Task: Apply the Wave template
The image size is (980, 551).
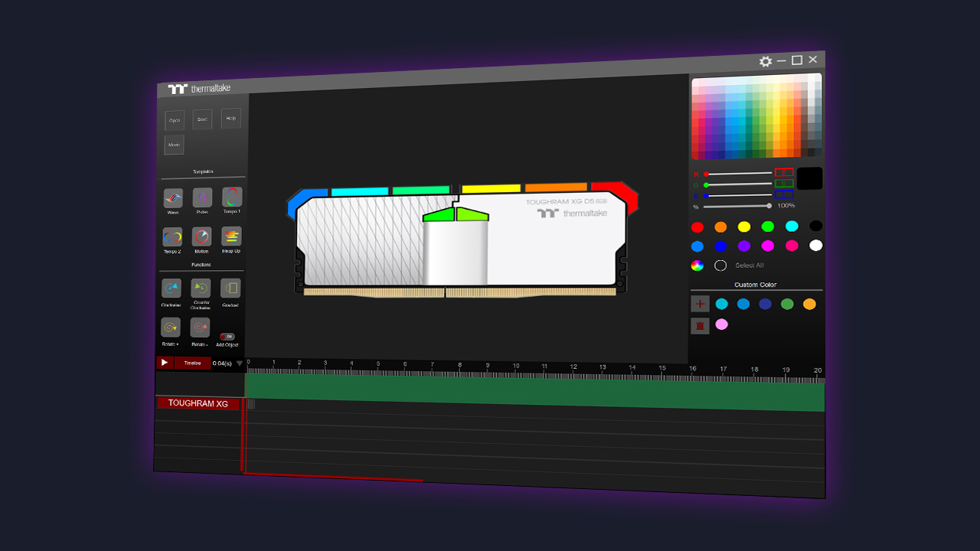Action: [x=173, y=199]
